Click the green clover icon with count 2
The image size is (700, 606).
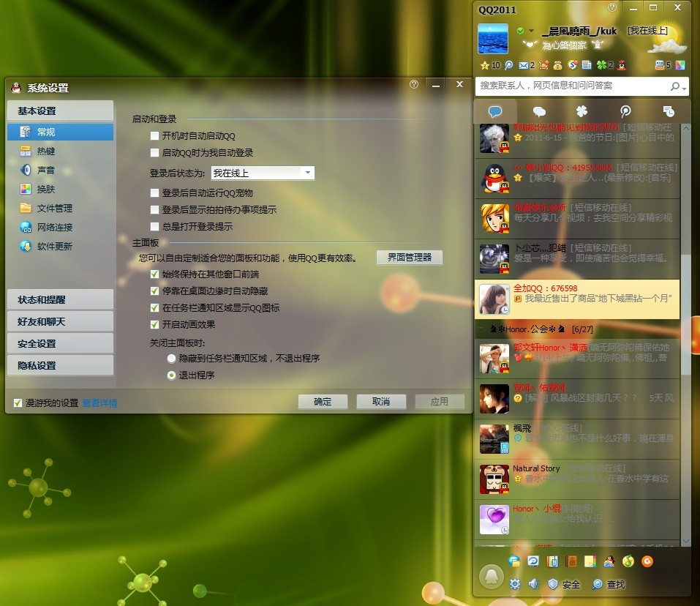[602, 65]
